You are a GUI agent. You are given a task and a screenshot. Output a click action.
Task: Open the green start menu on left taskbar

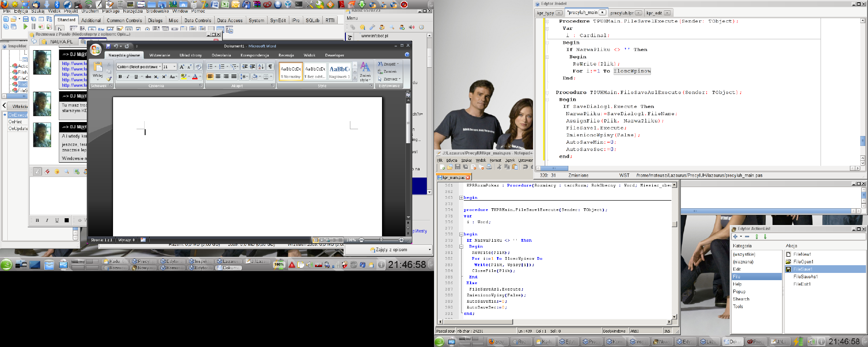tap(6, 264)
